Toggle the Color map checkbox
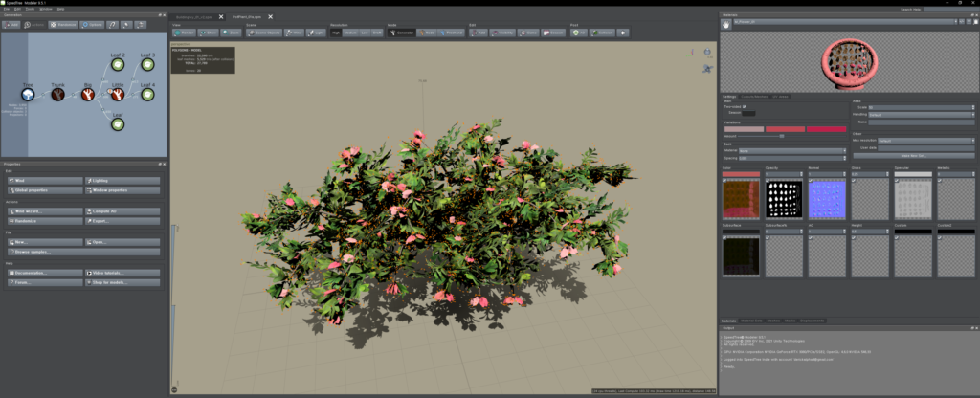This screenshot has width=980, height=398. pos(724,179)
